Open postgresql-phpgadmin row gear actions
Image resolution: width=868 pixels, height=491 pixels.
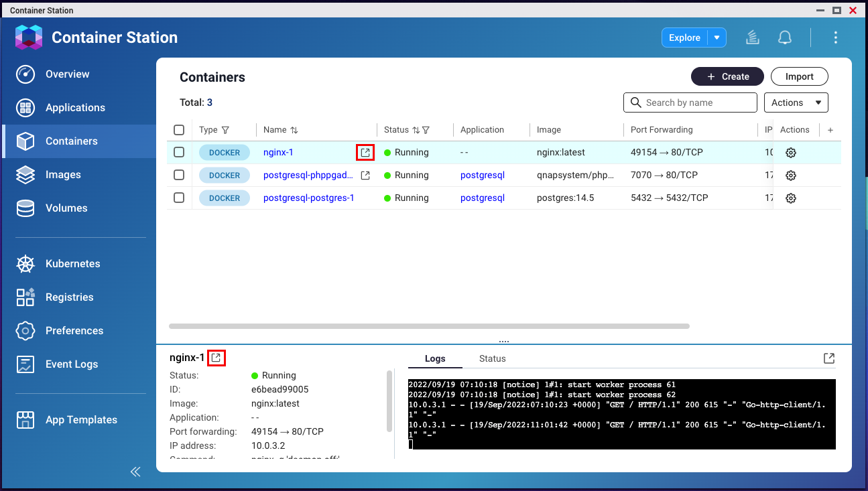[791, 176]
